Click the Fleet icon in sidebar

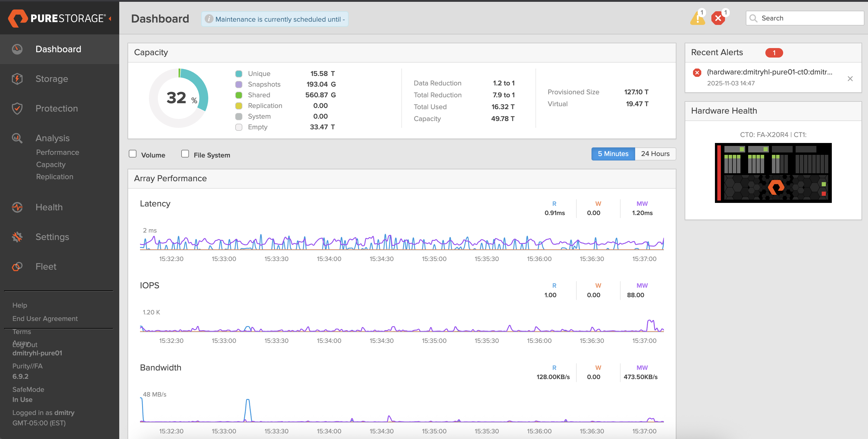(17, 266)
